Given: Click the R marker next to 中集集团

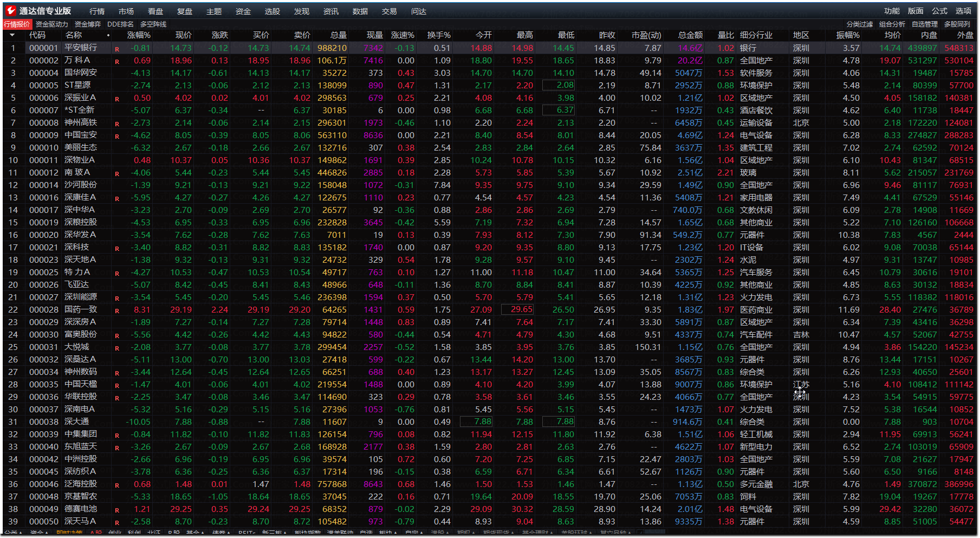Looking at the screenshot, I should point(117,436).
